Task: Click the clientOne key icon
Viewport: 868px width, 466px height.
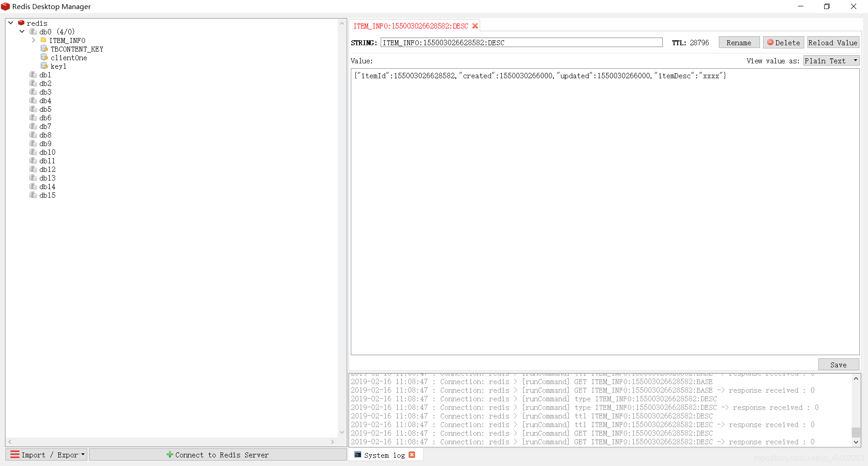Action: [44, 57]
